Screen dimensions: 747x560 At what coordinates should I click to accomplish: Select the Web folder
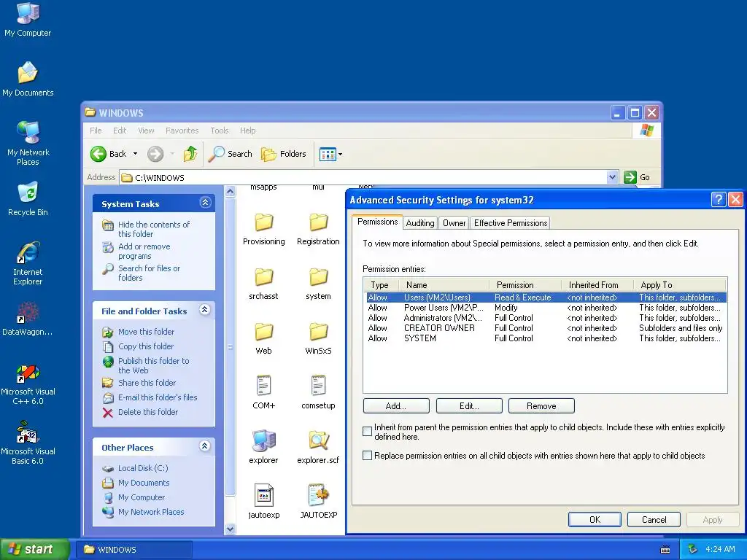pyautogui.click(x=263, y=339)
